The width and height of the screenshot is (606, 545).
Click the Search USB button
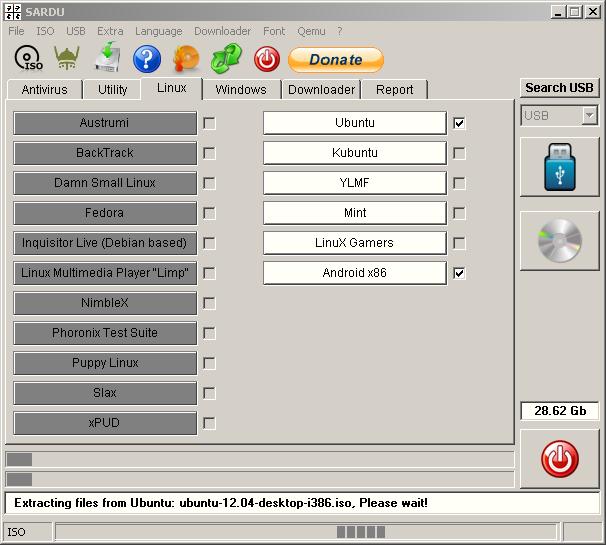click(x=559, y=88)
